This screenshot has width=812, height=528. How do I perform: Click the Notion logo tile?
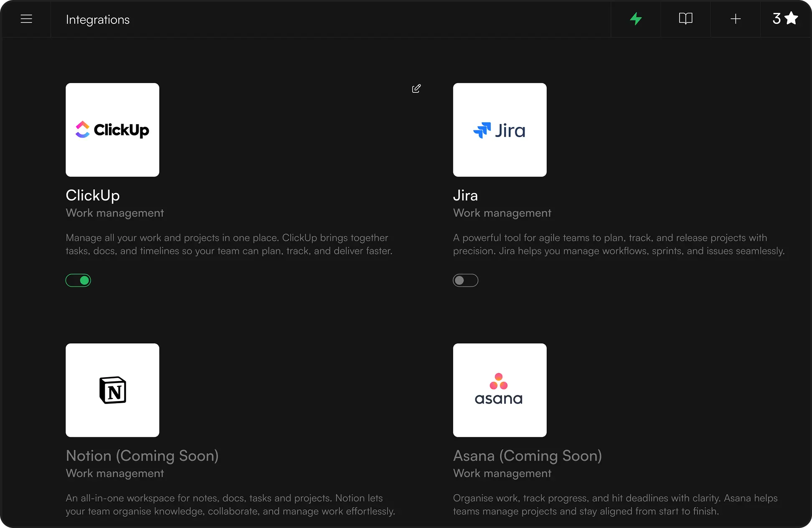click(x=112, y=390)
